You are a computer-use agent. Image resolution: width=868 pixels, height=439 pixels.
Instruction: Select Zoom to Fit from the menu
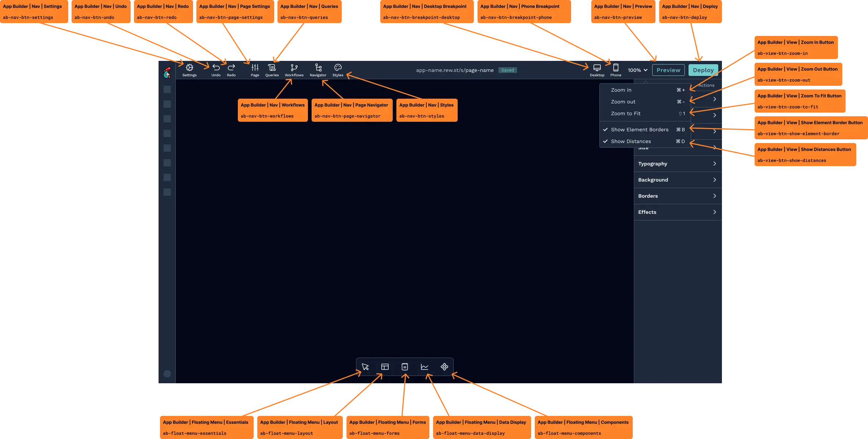[x=626, y=113]
